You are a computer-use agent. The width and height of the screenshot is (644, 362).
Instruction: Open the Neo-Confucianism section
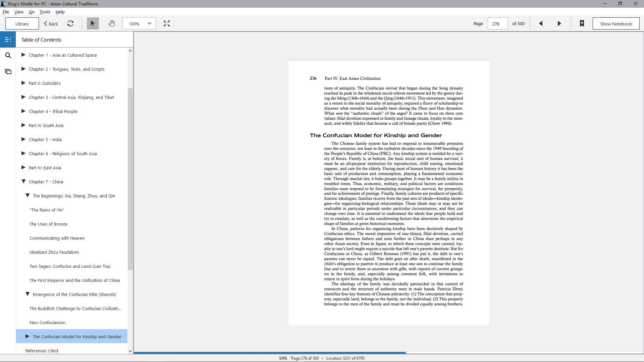point(47,322)
